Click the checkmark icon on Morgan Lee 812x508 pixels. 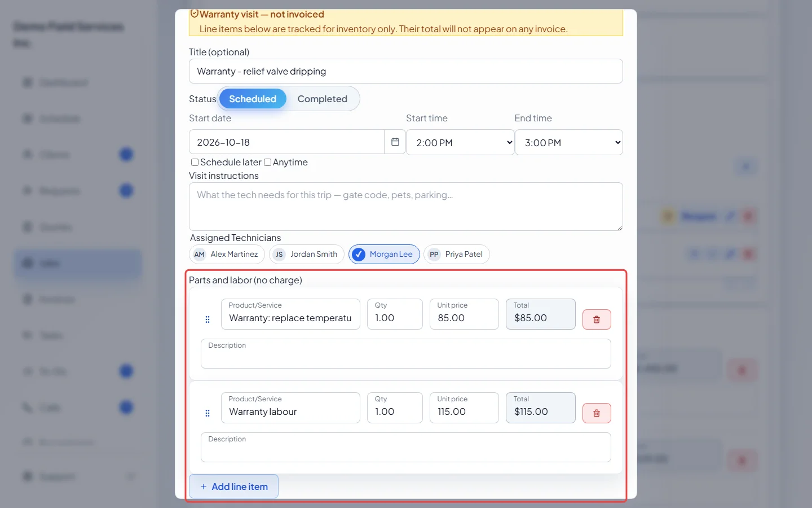[x=359, y=255]
